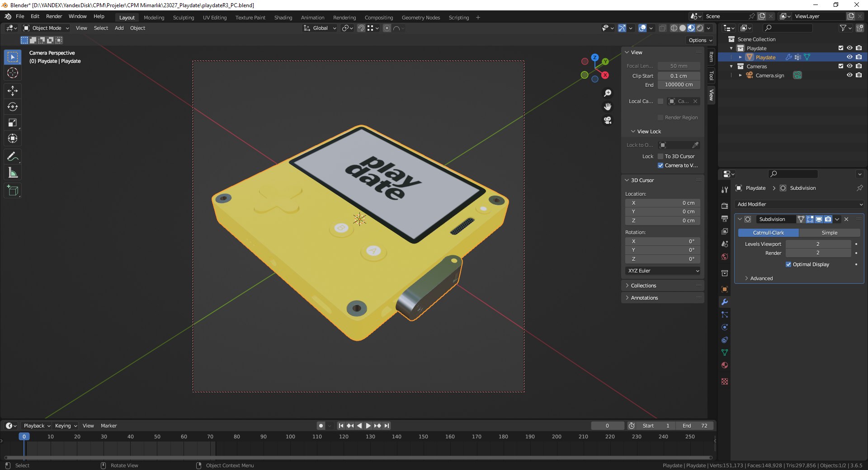The height and width of the screenshot is (470, 868).
Task: Open Object Data properties green triangle tab
Action: click(x=725, y=352)
